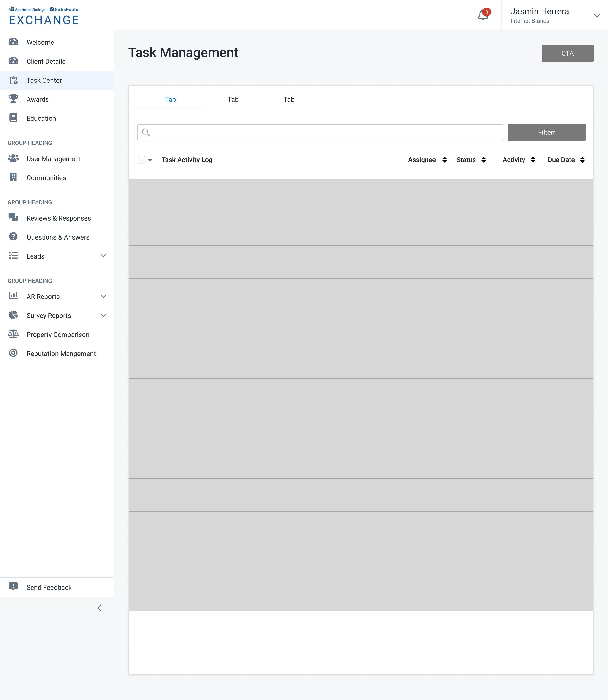Open Reputation Management target icon
608x700 pixels.
click(x=13, y=353)
